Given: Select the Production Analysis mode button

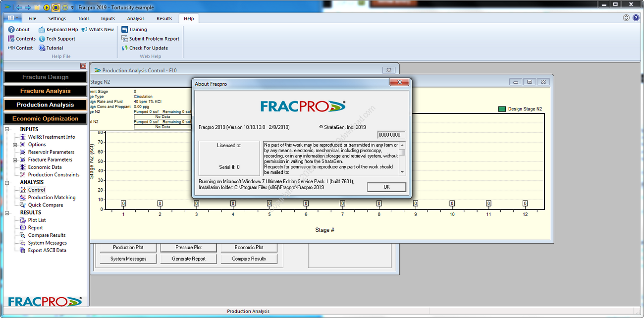Looking at the screenshot, I should 45,105.
